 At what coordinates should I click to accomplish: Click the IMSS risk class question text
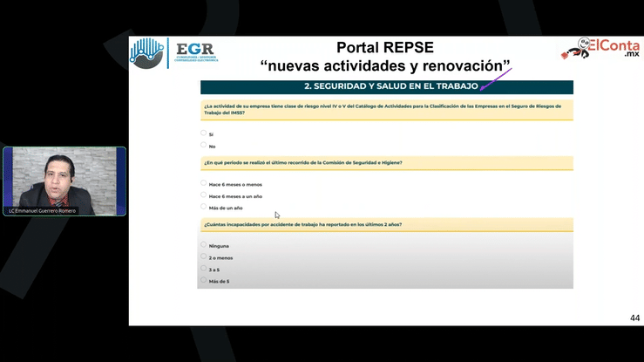point(383,109)
